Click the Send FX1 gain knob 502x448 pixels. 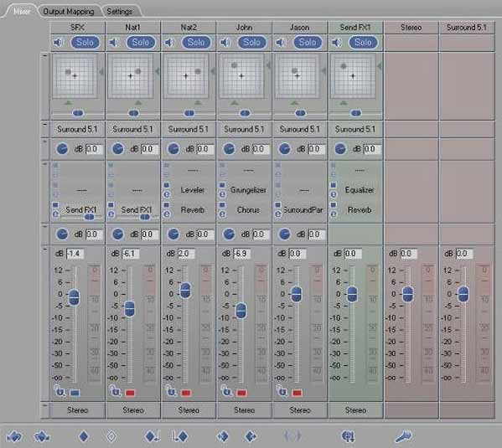point(340,149)
